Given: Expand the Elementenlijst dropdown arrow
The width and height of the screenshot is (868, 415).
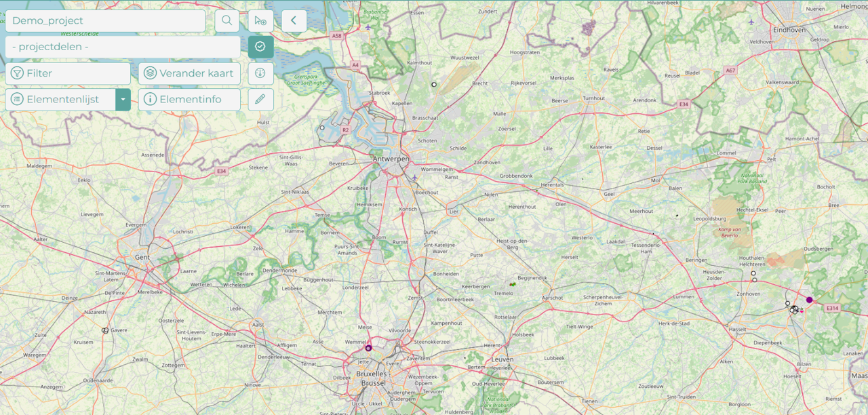Looking at the screenshot, I should point(123,100).
